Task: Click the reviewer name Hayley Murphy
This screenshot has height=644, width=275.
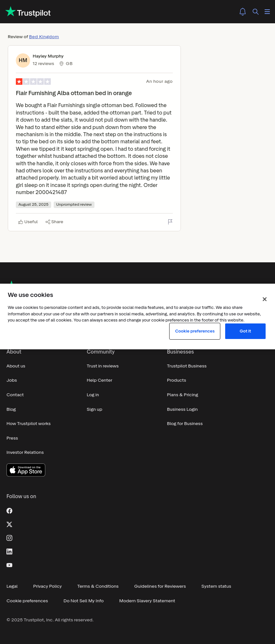Action: point(48,56)
